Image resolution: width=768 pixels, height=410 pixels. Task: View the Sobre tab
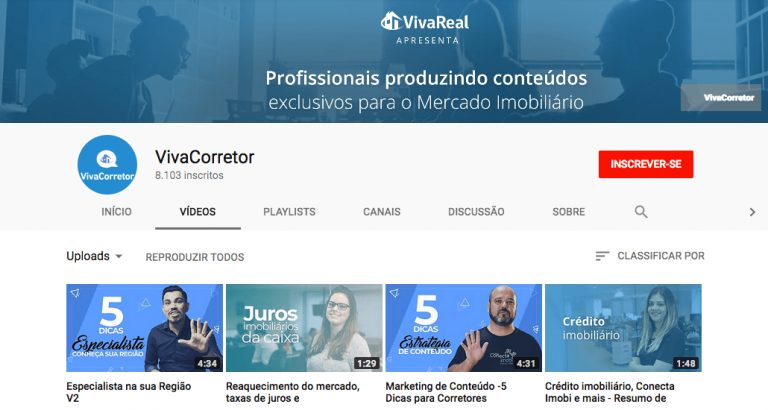(569, 212)
